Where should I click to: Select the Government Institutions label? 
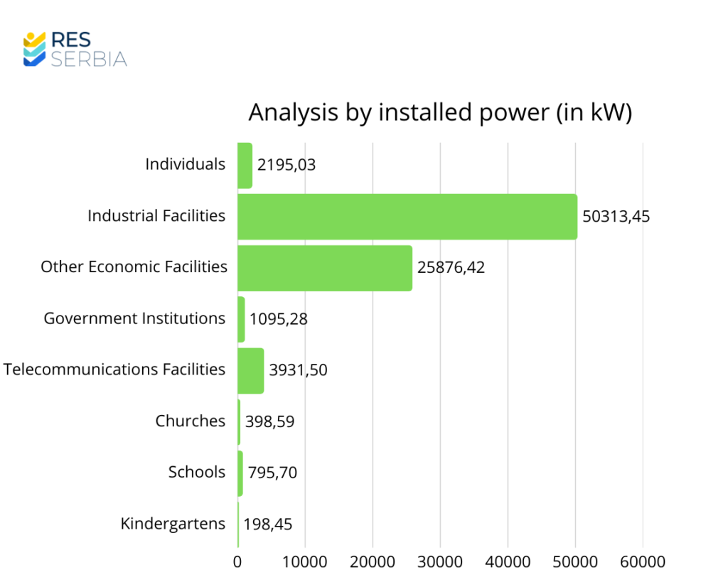pyautogui.click(x=134, y=318)
